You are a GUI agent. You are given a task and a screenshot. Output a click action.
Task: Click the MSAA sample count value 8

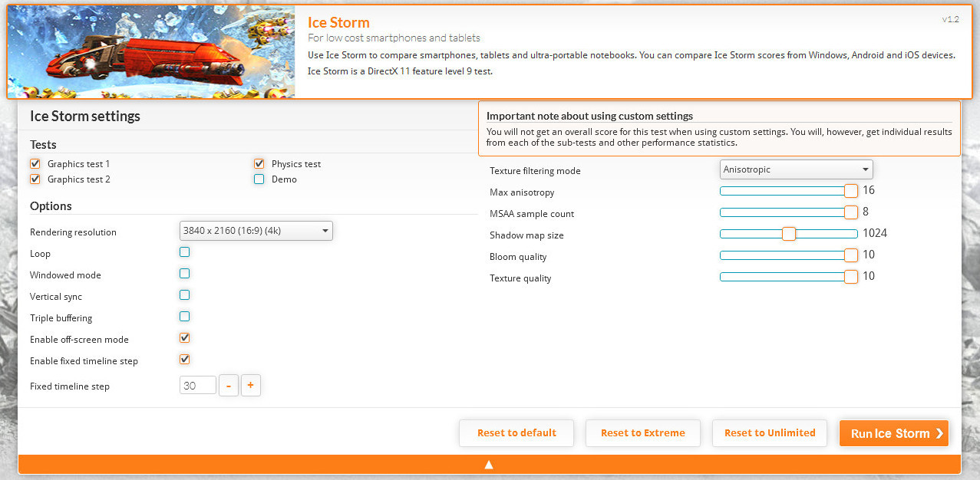click(x=866, y=212)
